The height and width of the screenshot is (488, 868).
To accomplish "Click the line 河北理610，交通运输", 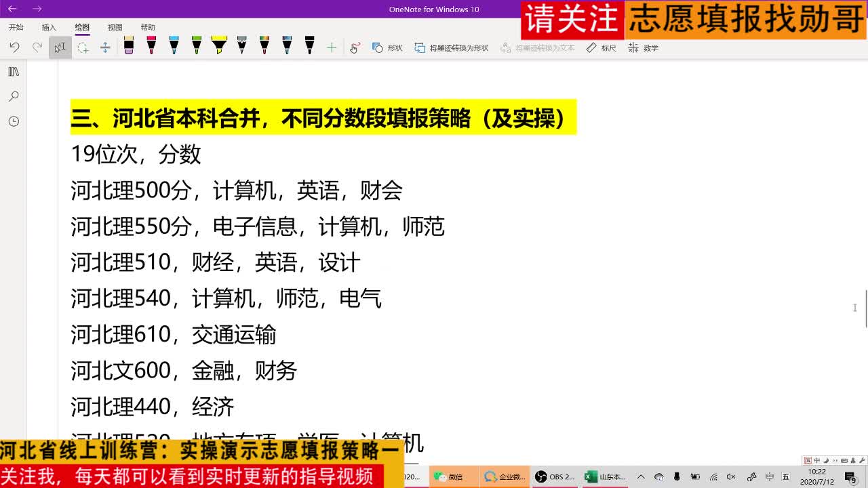I will point(174,334).
